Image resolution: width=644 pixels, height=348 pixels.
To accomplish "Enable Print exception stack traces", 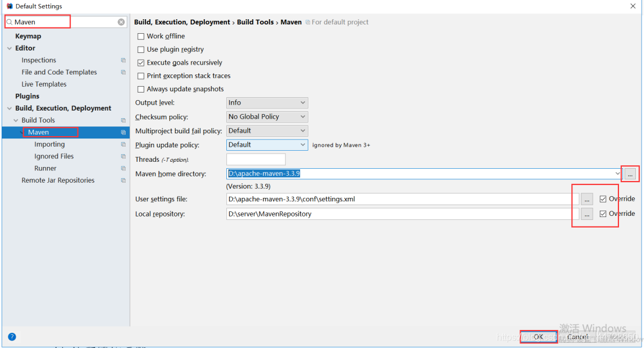I will point(141,76).
